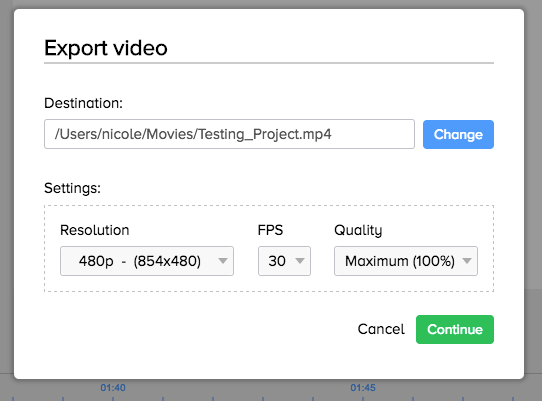Focus the Destination file path field
The image size is (542, 401).
click(229, 134)
